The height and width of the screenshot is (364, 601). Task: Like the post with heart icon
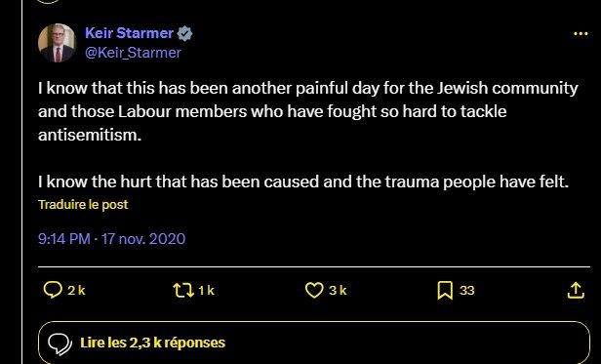pyautogui.click(x=314, y=291)
